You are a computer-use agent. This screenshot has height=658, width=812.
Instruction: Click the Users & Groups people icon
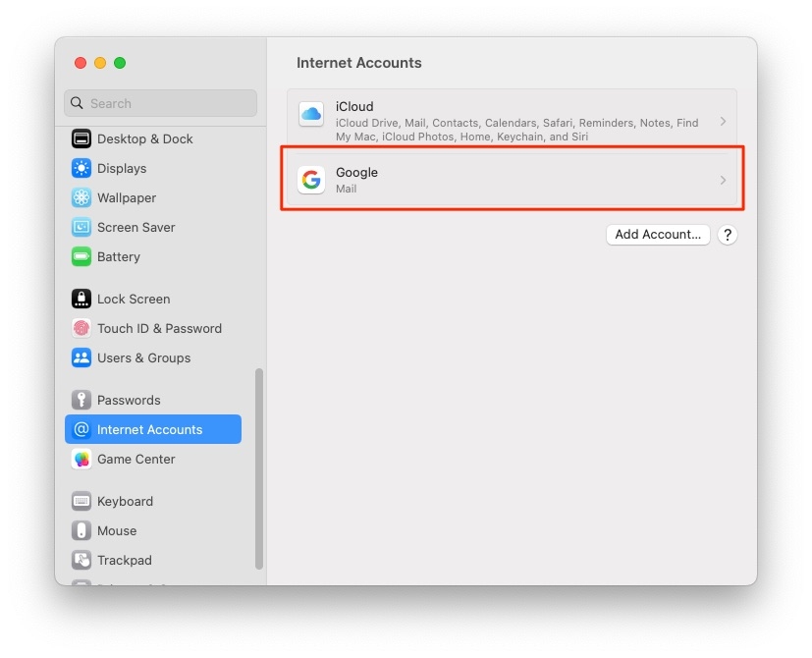81,358
